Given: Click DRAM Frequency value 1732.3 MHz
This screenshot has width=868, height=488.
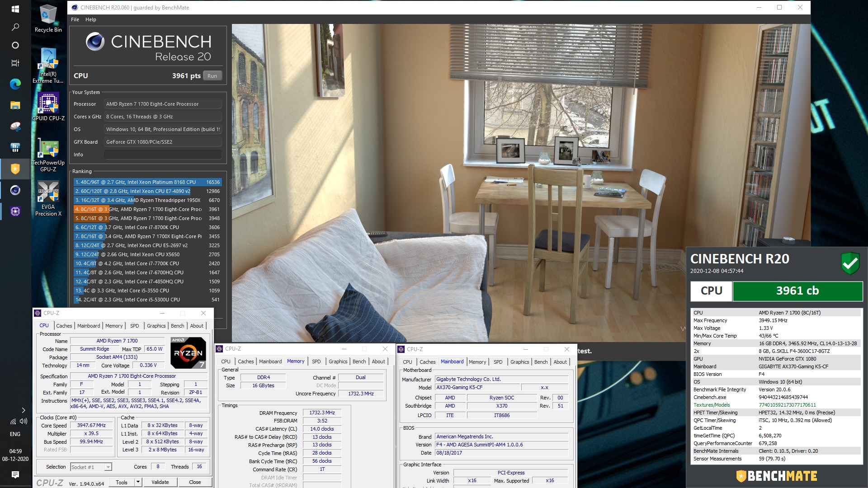Looking at the screenshot, I should [322, 413].
